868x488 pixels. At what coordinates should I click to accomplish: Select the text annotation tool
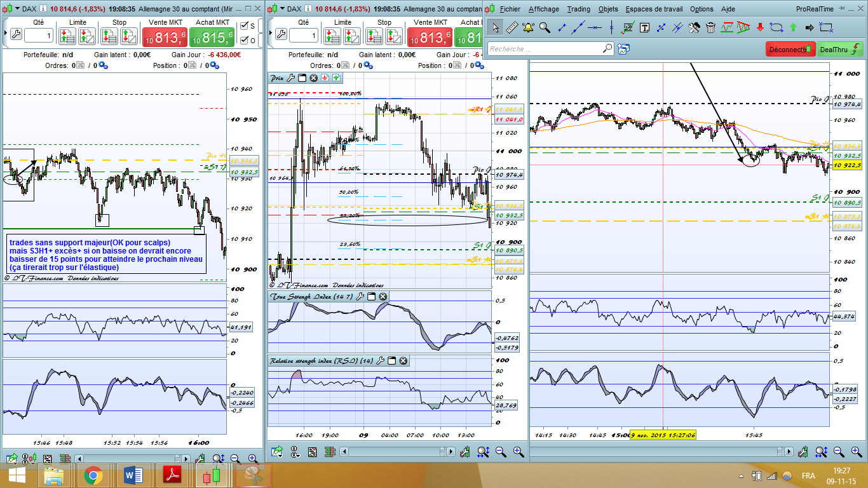[644, 27]
